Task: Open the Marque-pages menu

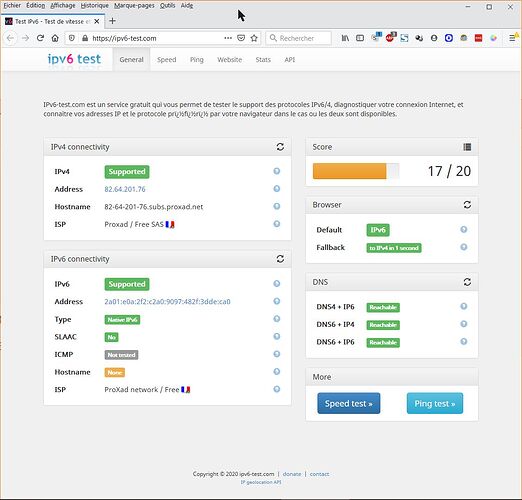Action: (x=134, y=6)
